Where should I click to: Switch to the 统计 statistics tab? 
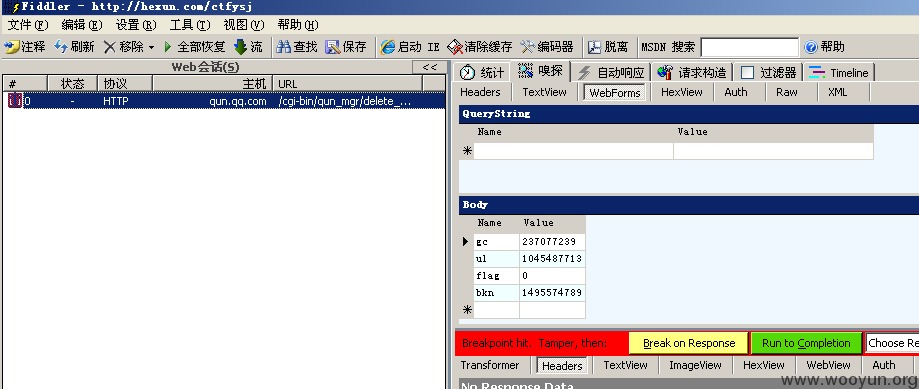[481, 72]
